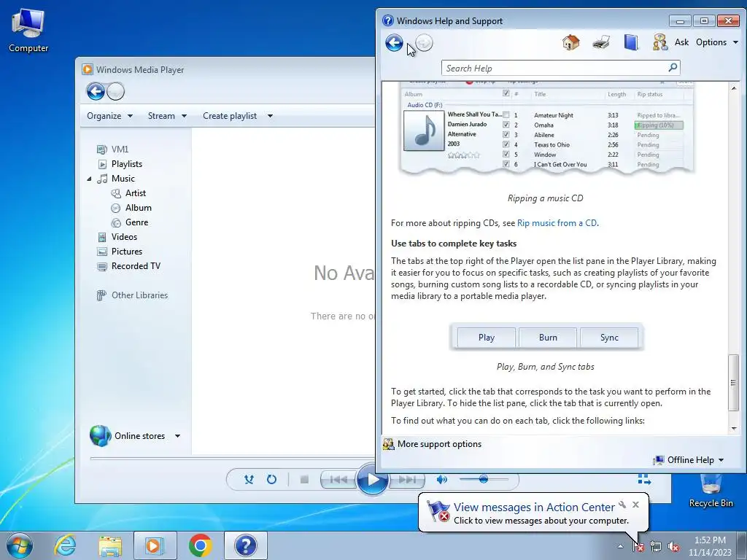Click More support options link
This screenshot has height=560, width=747.
432,444
